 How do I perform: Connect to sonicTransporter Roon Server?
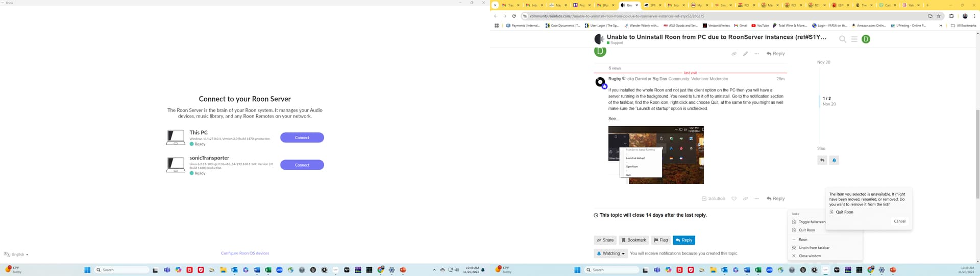pos(302,165)
